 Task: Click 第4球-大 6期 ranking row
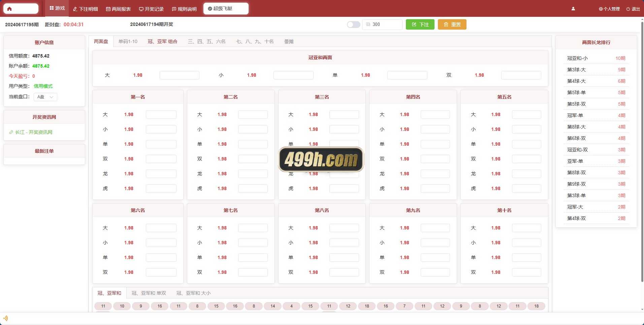pos(596,81)
